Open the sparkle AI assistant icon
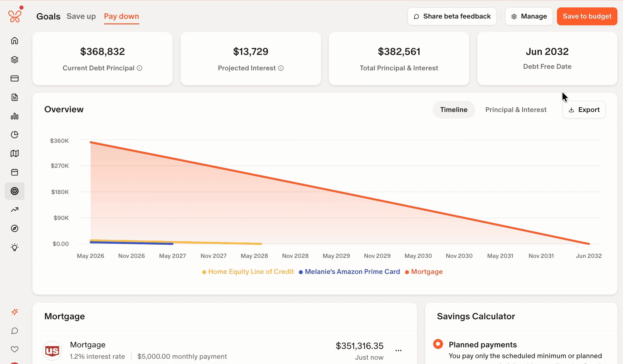The image size is (623, 364). coord(15,312)
